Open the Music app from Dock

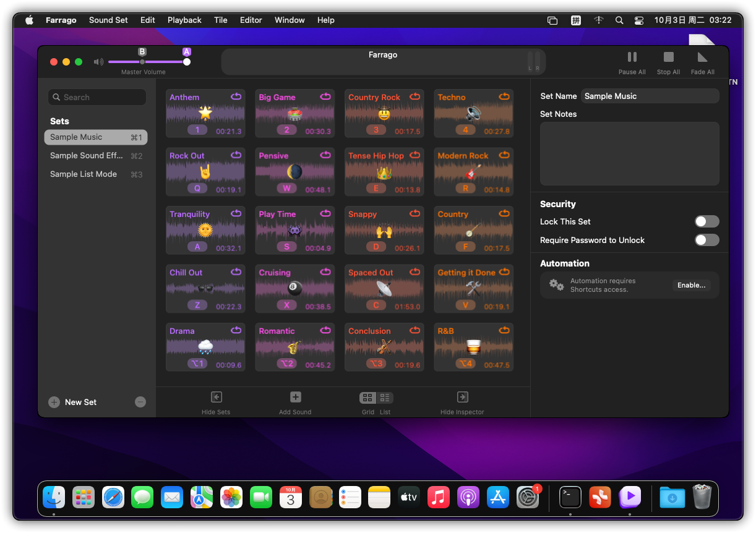(439, 497)
